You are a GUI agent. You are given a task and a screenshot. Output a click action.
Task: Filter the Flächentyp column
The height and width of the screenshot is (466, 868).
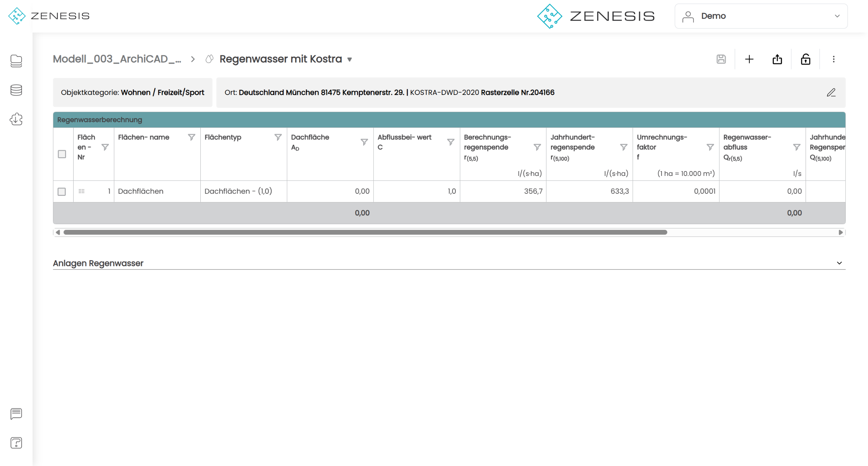point(278,137)
